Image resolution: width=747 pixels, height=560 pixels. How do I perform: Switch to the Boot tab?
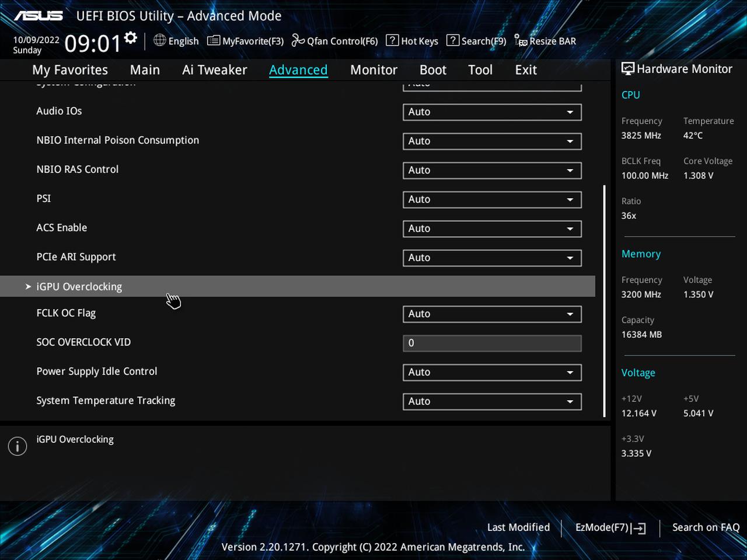(x=433, y=70)
